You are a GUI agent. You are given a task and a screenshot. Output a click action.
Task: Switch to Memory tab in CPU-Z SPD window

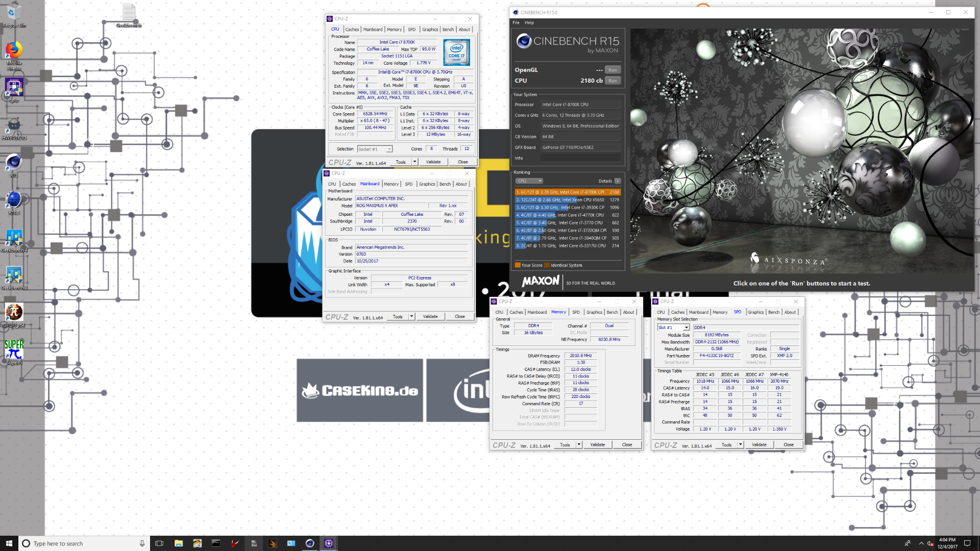(x=720, y=312)
